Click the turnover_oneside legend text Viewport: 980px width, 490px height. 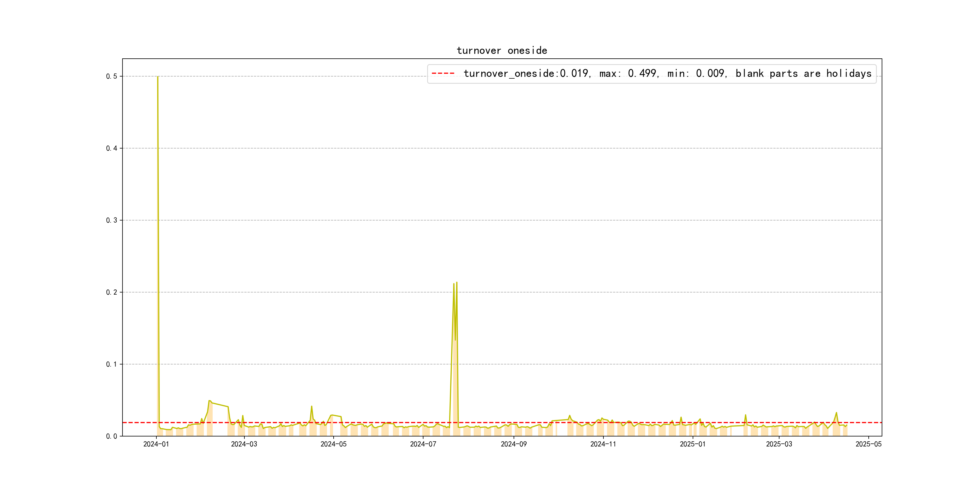667,73
